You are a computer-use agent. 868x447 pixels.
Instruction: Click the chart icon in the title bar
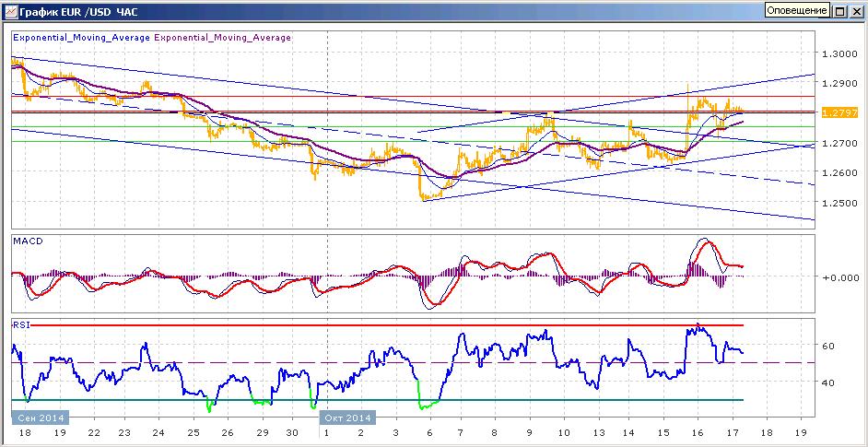(x=11, y=11)
